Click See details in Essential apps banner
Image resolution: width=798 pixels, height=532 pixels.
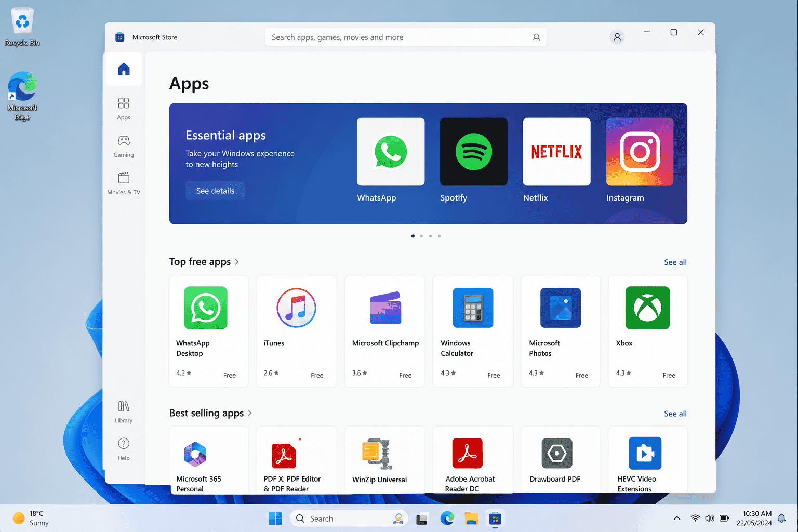point(215,191)
